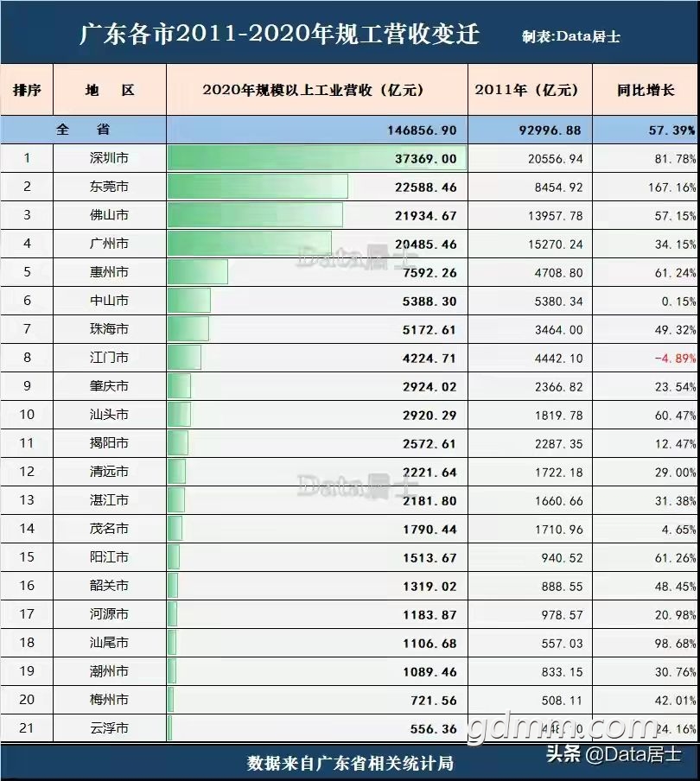
Task: Select the 地区 column header
Action: point(110,90)
